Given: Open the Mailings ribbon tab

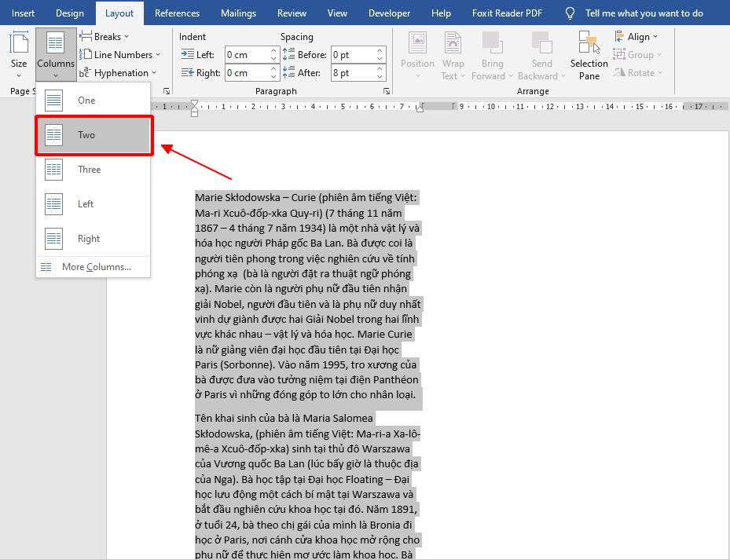Looking at the screenshot, I should tap(238, 13).
